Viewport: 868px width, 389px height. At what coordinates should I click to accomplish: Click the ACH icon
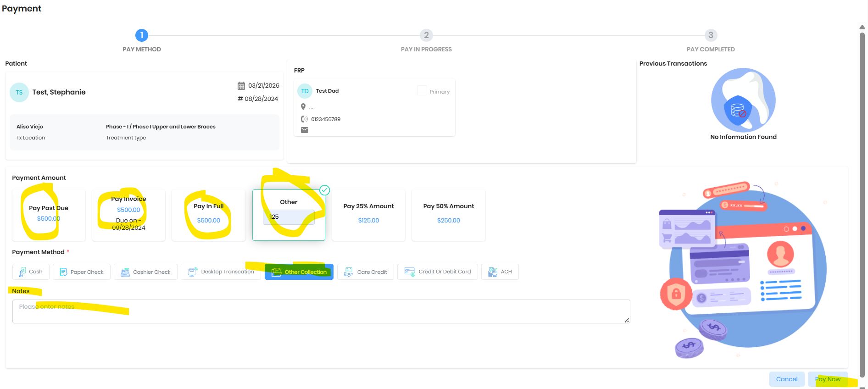pyautogui.click(x=493, y=272)
